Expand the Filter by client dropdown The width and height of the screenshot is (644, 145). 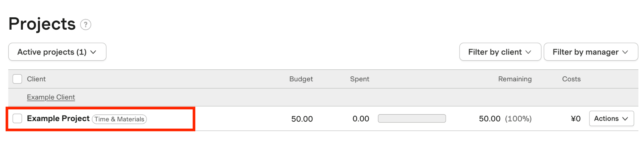coord(500,52)
